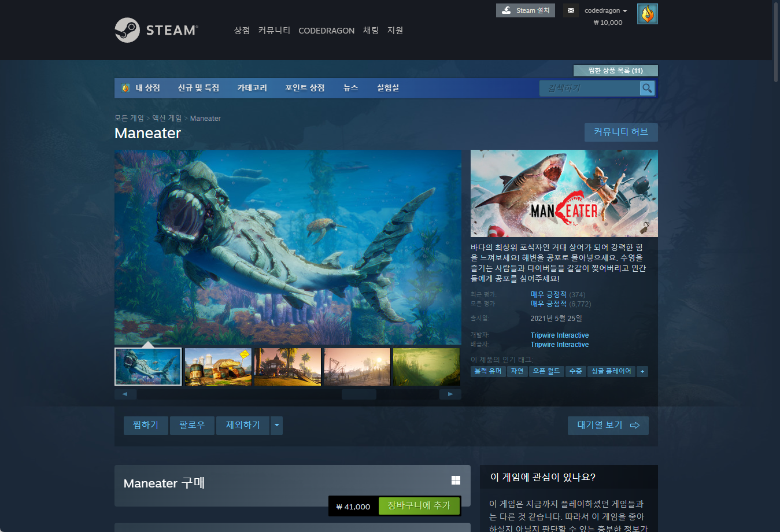Image resolution: width=780 pixels, height=532 pixels.
Task: Open the 커뮤니티 허브 button
Action: point(621,132)
